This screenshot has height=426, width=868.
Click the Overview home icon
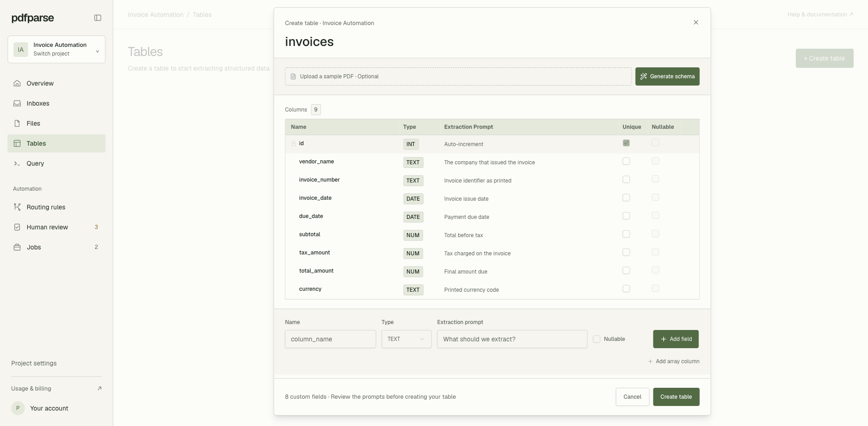(x=17, y=83)
